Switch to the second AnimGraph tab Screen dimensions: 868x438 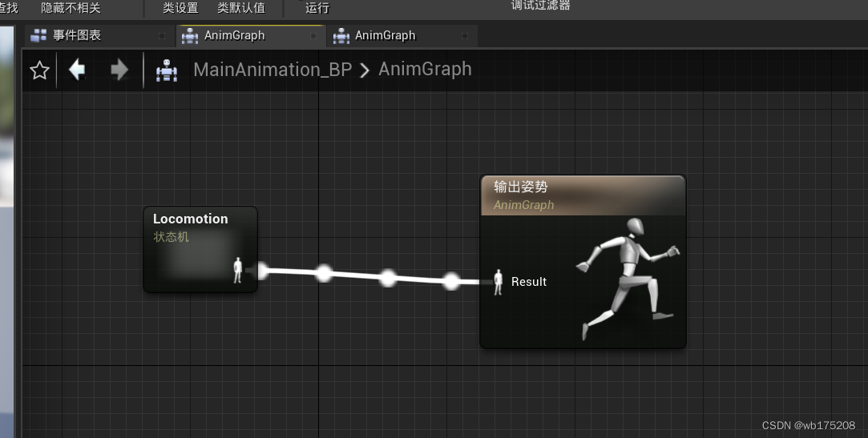pos(402,36)
